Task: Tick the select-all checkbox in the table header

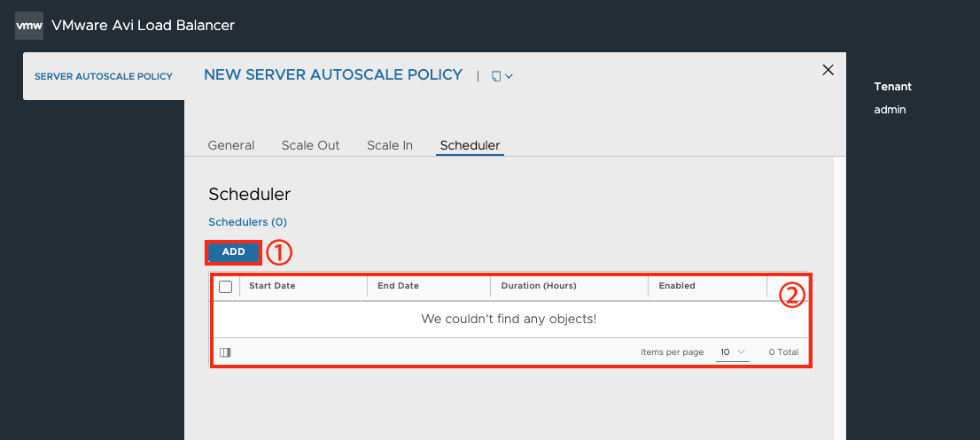Action: [x=226, y=287]
